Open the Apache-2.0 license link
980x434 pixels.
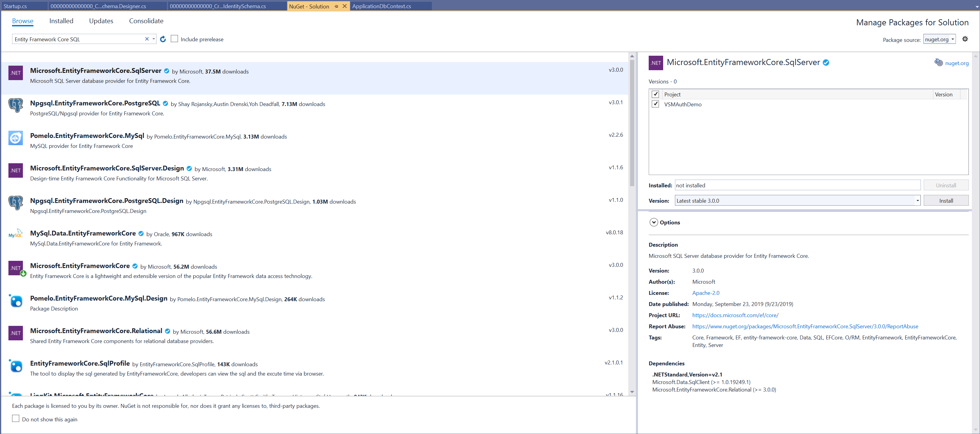point(706,293)
